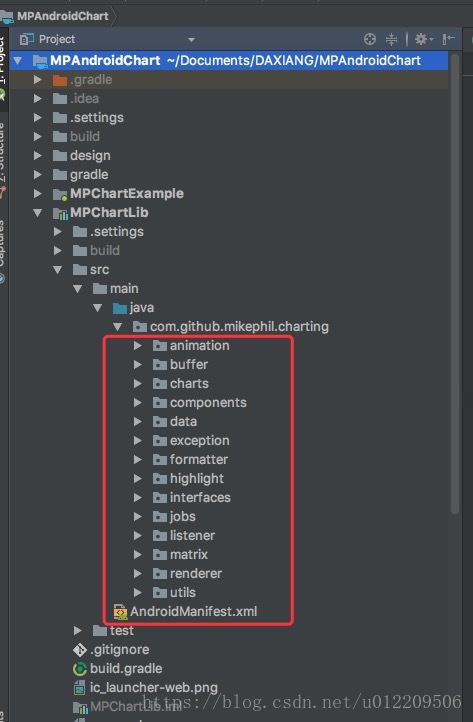Select the build.gradle file name
The height and width of the screenshot is (722, 473).
(x=126, y=669)
